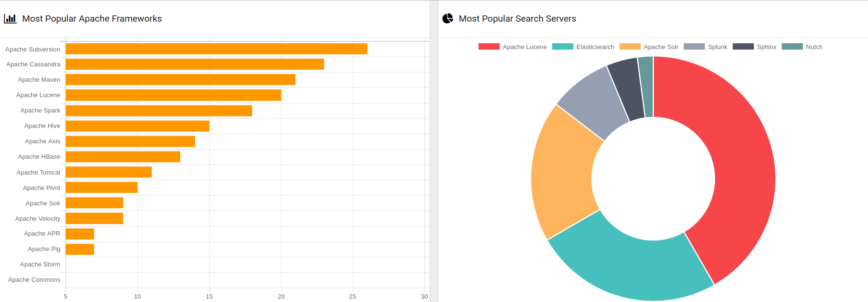Toggle the Elasticsearch legend swatch
This screenshot has width=868, height=302.
(563, 47)
